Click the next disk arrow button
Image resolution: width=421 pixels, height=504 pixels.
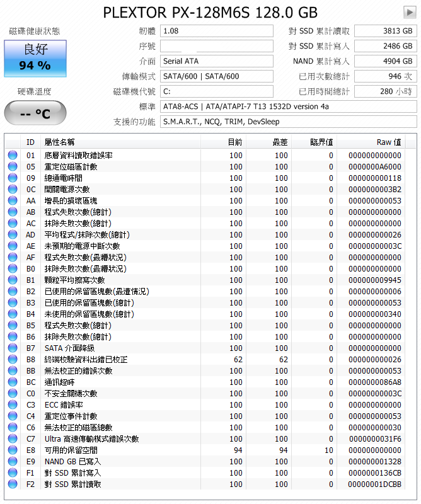[410, 13]
